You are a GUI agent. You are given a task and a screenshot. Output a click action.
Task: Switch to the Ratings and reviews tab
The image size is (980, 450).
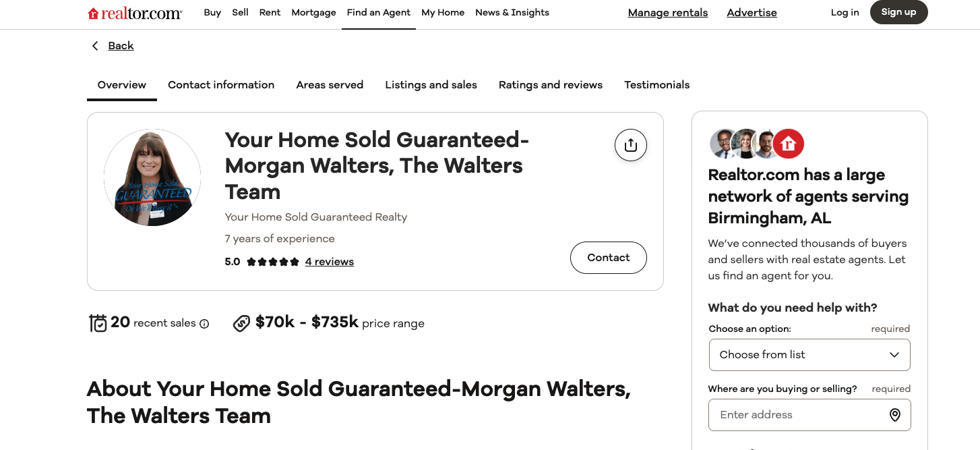(x=550, y=84)
